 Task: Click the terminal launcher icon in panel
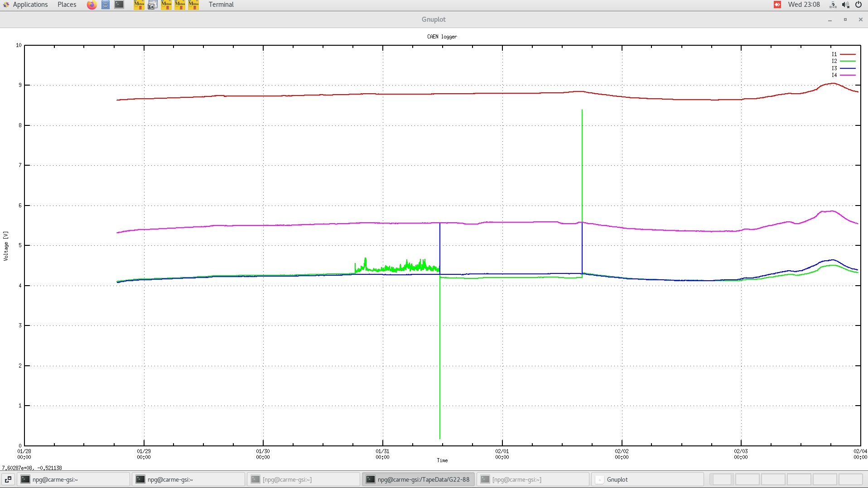point(119,5)
